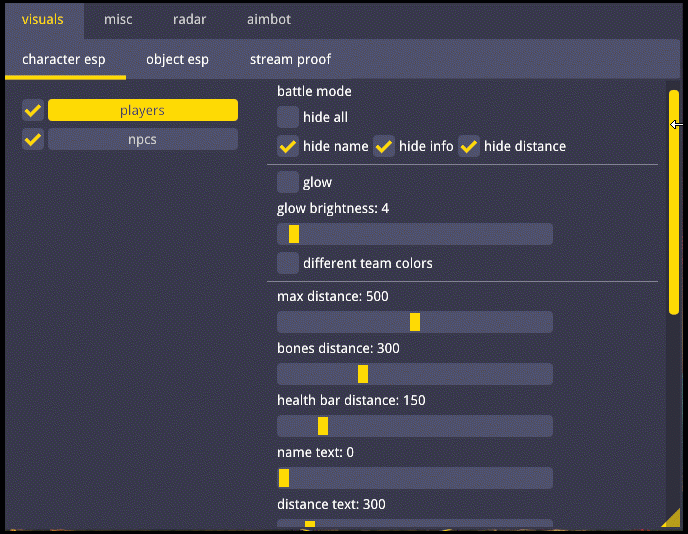This screenshot has height=534, width=688.
Task: Click the bones distance slider handle
Action: [363, 374]
